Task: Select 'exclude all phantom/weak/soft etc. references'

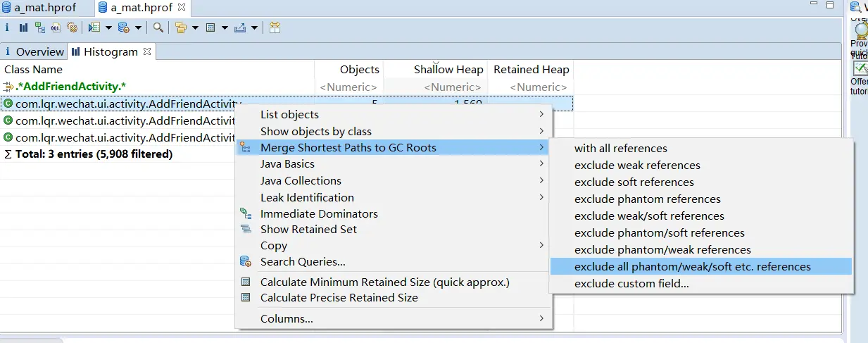Action: click(x=692, y=267)
